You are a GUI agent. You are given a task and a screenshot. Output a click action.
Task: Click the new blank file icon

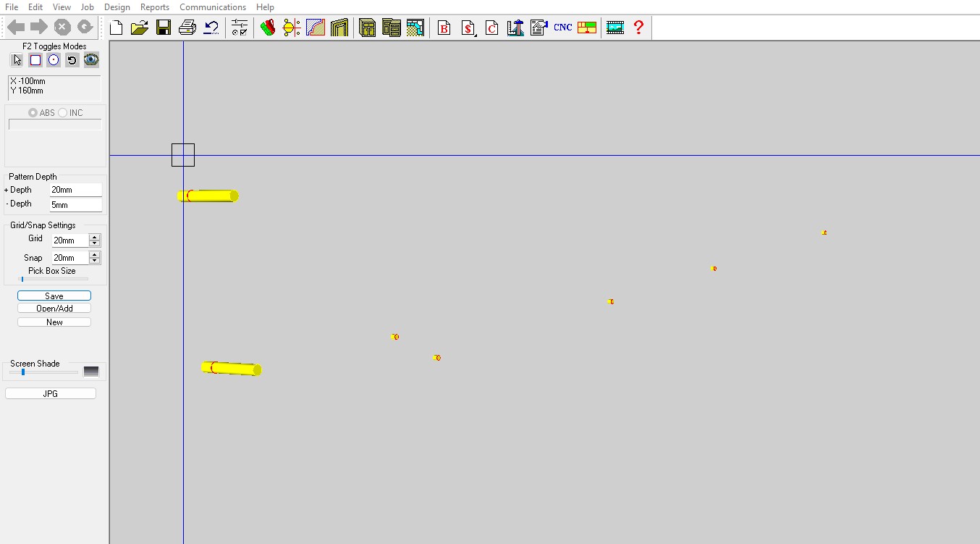click(x=116, y=28)
